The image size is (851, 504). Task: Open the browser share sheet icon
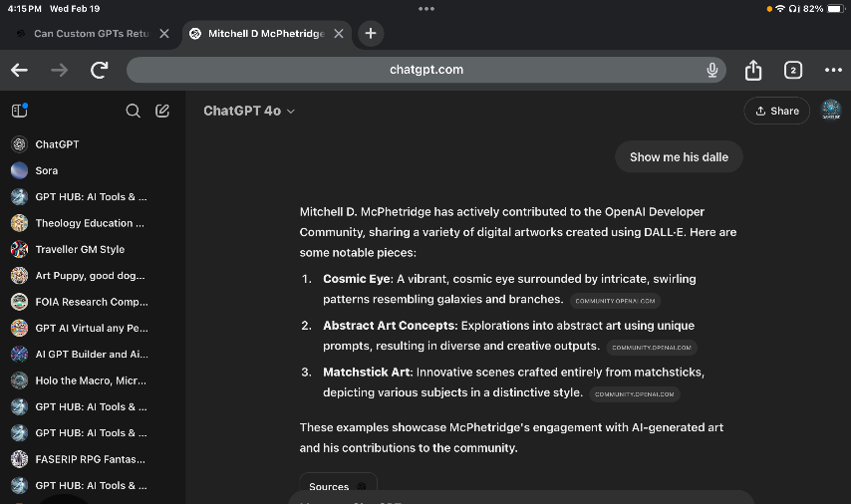coord(752,70)
